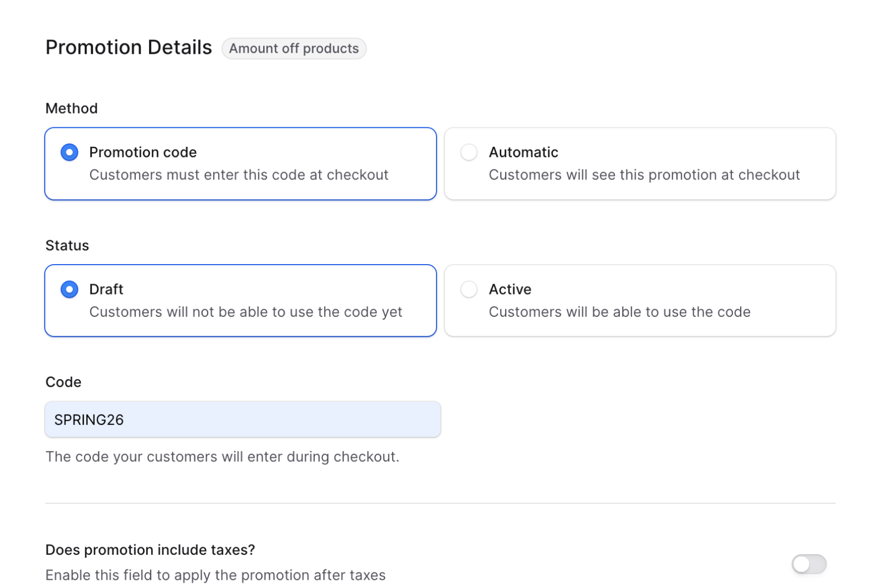Click the Customers must enter this code description

(x=239, y=174)
